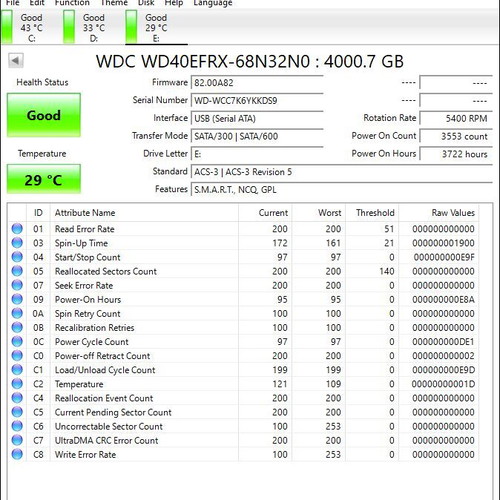Click status icon of Start/Stop Count
Viewport: 500px width, 500px height.
pyautogui.click(x=17, y=257)
